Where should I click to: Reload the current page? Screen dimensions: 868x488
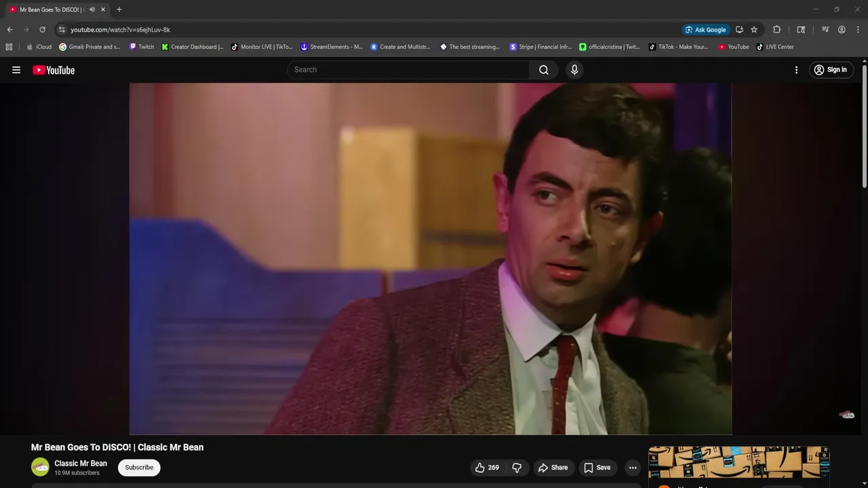(x=42, y=30)
